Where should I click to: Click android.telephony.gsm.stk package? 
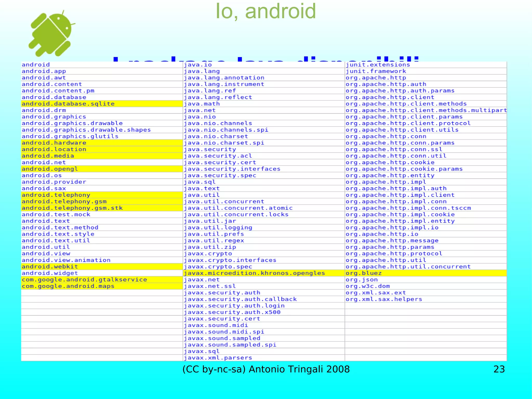[102, 208]
